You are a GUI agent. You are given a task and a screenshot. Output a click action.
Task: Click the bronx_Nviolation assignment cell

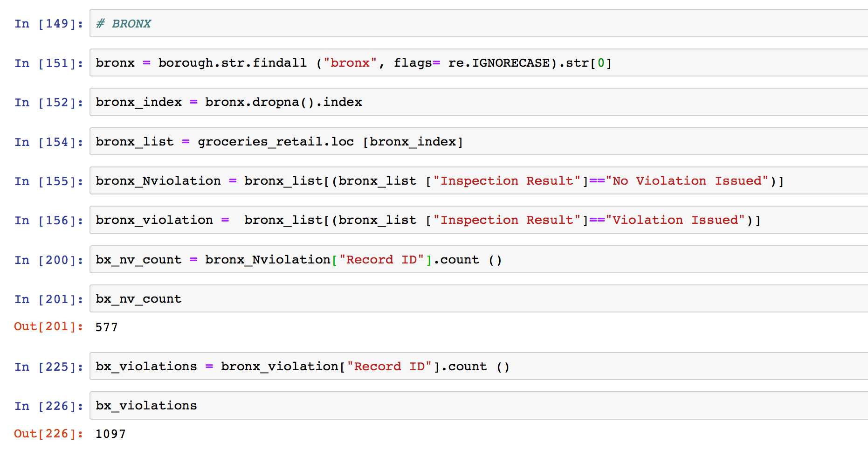[479, 180]
